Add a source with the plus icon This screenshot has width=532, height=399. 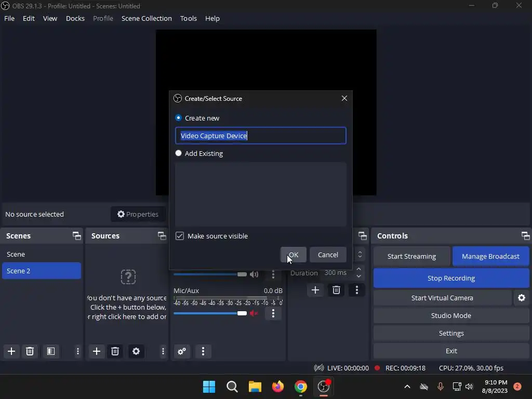[x=97, y=351]
